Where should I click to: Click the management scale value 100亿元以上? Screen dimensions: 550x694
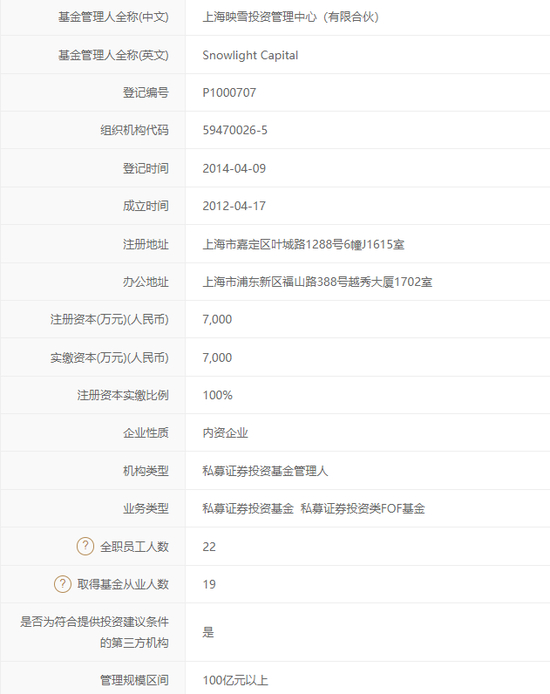point(235,680)
